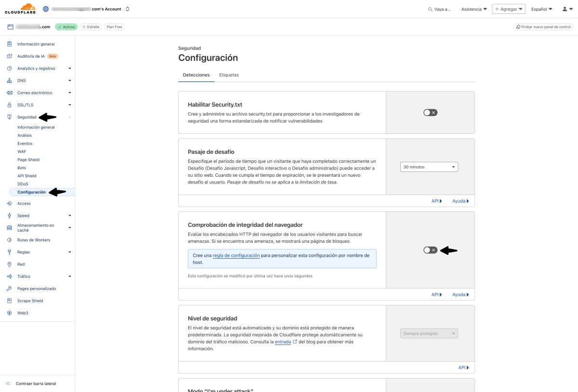Collapse sidebar with Contraer barra lateral
The height and width of the screenshot is (392, 578).
tap(31, 384)
